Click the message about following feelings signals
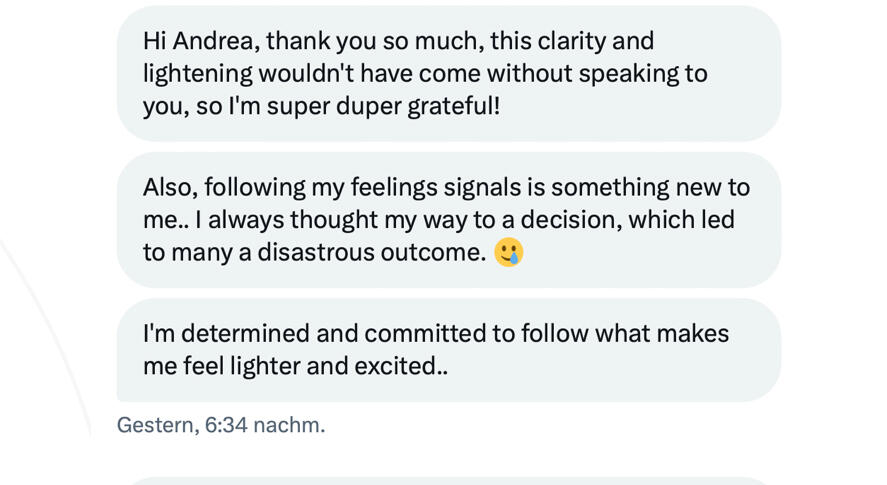The height and width of the screenshot is (485, 887). (x=449, y=219)
